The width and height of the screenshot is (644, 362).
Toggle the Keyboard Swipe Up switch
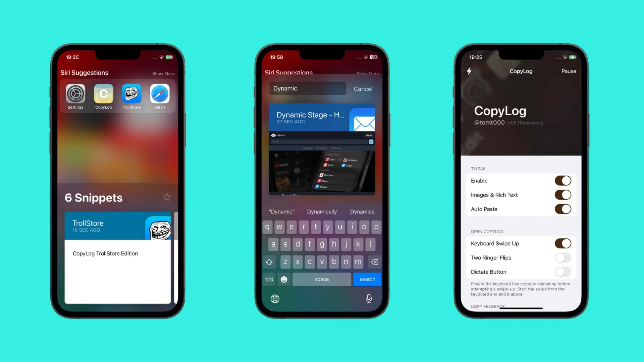click(x=563, y=243)
